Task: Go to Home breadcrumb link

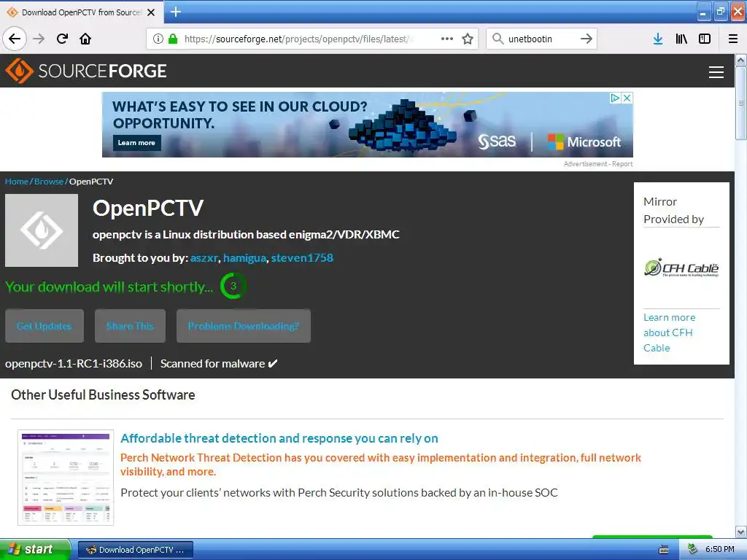Action: pyautogui.click(x=17, y=182)
